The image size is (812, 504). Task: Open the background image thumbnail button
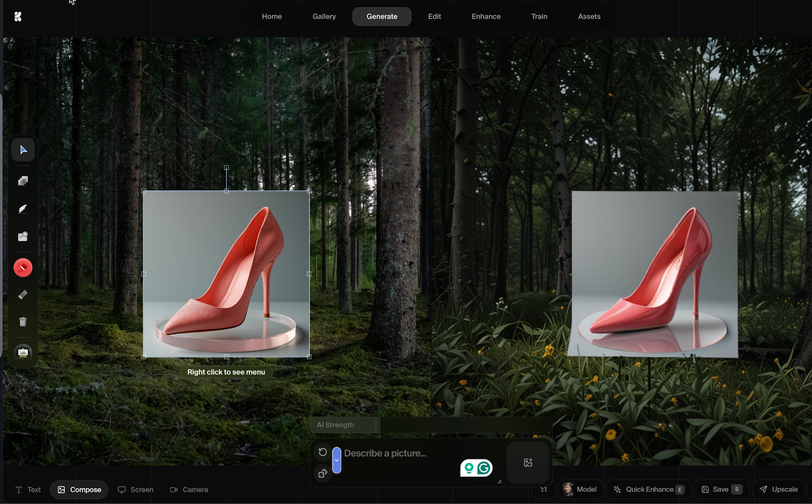(x=23, y=352)
